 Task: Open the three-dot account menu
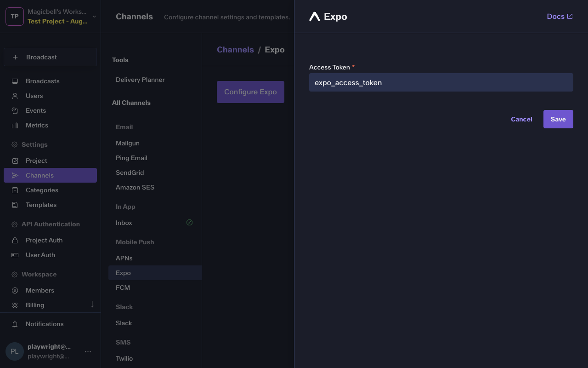pos(88,351)
